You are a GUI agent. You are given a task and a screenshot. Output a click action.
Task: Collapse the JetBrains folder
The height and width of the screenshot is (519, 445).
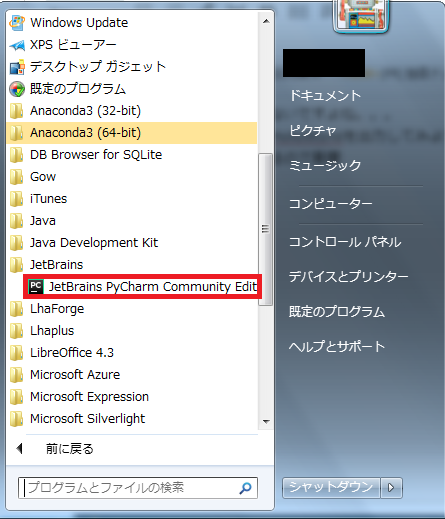132,265
